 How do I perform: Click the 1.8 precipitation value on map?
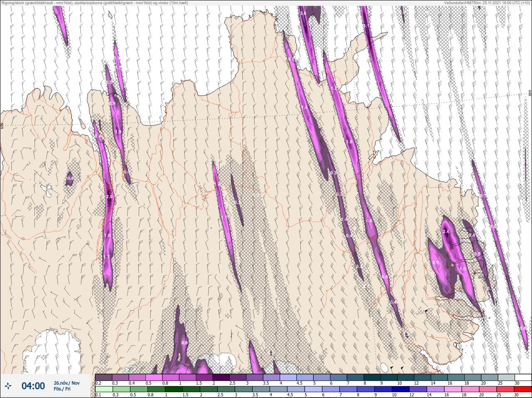point(349,142)
